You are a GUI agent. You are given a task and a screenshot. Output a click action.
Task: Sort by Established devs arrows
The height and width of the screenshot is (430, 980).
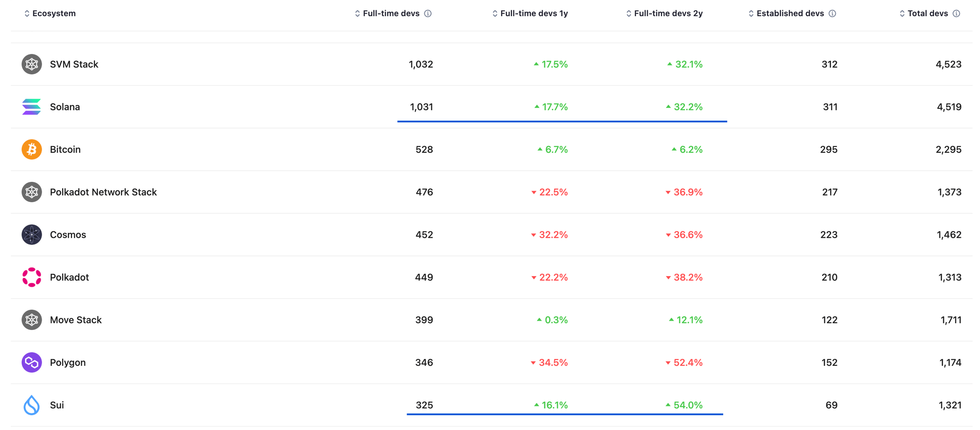[751, 13]
